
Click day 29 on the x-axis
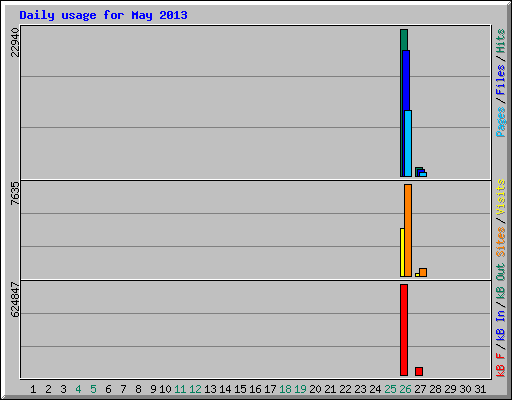point(450,389)
